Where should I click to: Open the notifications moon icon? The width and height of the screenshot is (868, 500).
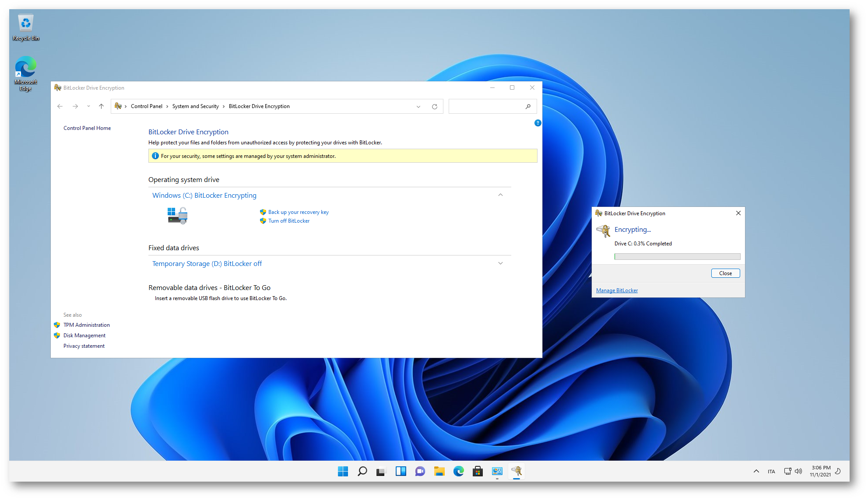[x=838, y=471]
